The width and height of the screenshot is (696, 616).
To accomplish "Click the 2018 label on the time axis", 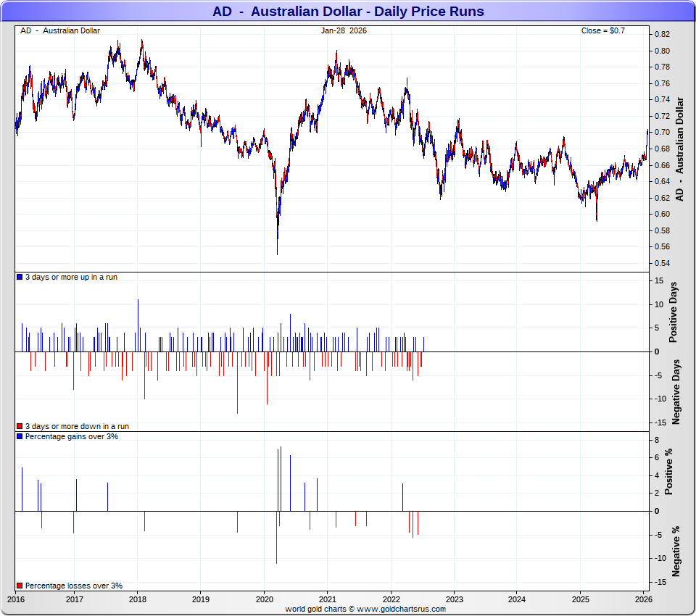I will click(138, 599).
